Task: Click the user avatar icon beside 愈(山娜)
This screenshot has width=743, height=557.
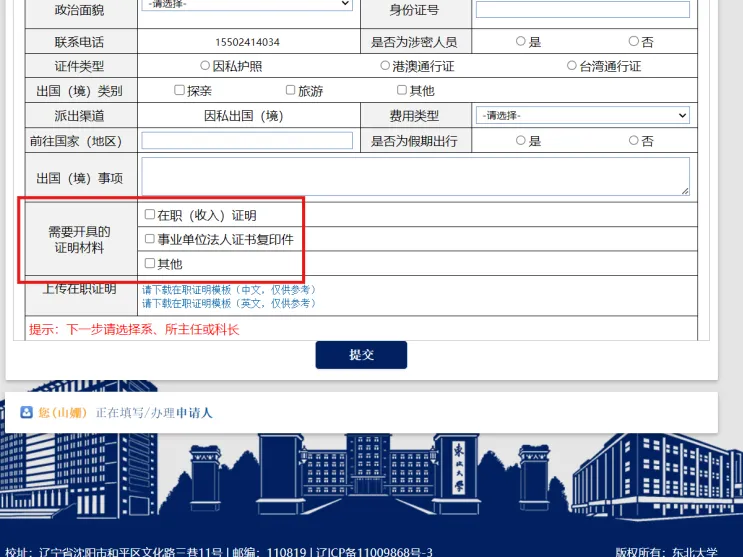Action: click(x=27, y=412)
